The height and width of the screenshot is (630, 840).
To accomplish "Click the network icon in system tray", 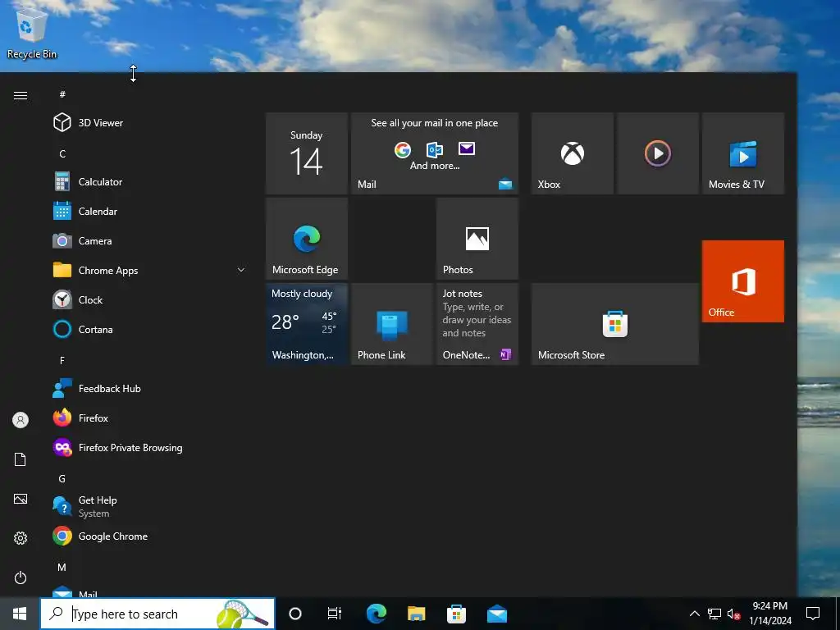I will (x=714, y=614).
